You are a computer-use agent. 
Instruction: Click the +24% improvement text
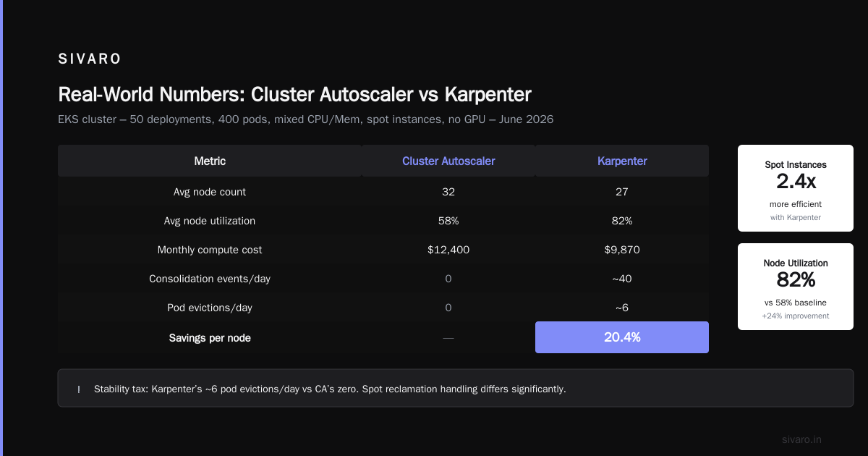point(796,316)
